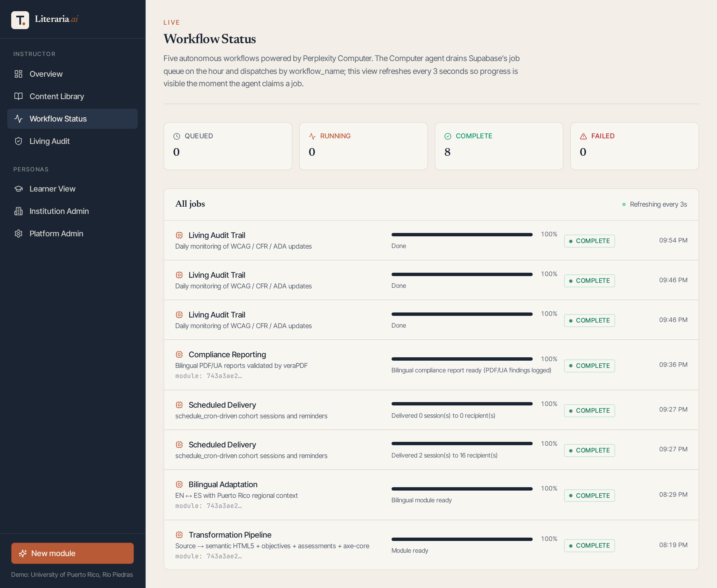
Task: Click the 08:29 PM timestamp
Action: click(673, 494)
